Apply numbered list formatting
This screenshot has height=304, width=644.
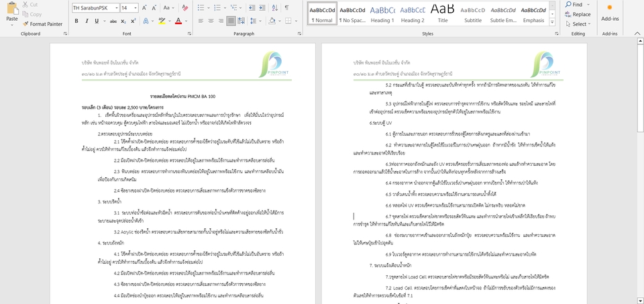pyautogui.click(x=217, y=8)
